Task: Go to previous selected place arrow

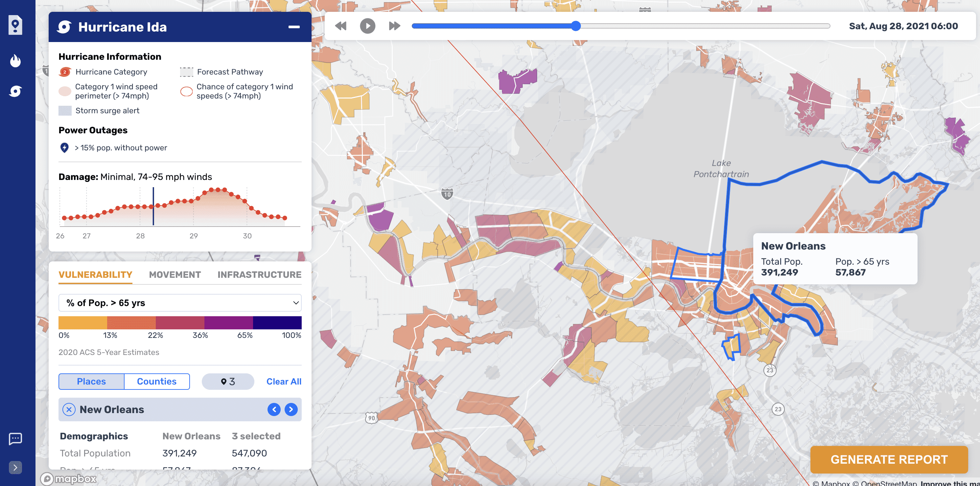Action: coord(274,409)
